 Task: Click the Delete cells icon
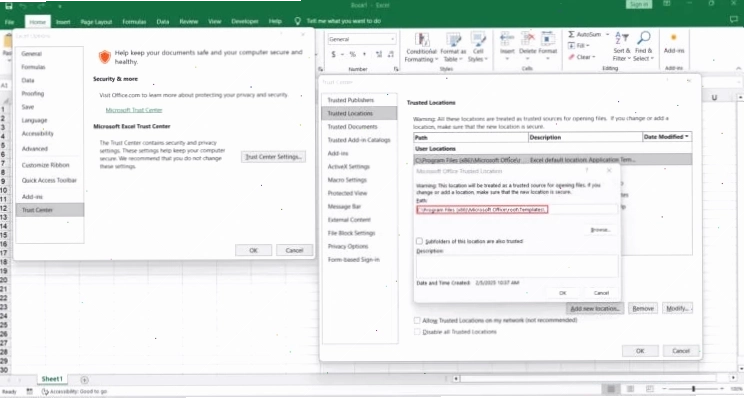click(528, 39)
